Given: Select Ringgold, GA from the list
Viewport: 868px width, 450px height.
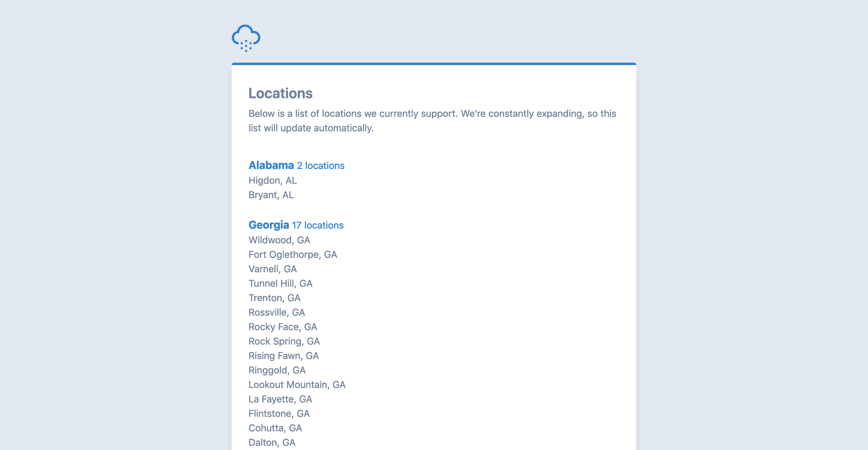Looking at the screenshot, I should 277,370.
